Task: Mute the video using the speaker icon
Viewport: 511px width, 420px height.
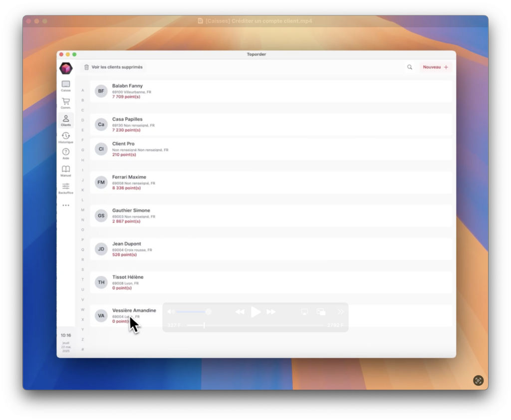Action: click(170, 312)
